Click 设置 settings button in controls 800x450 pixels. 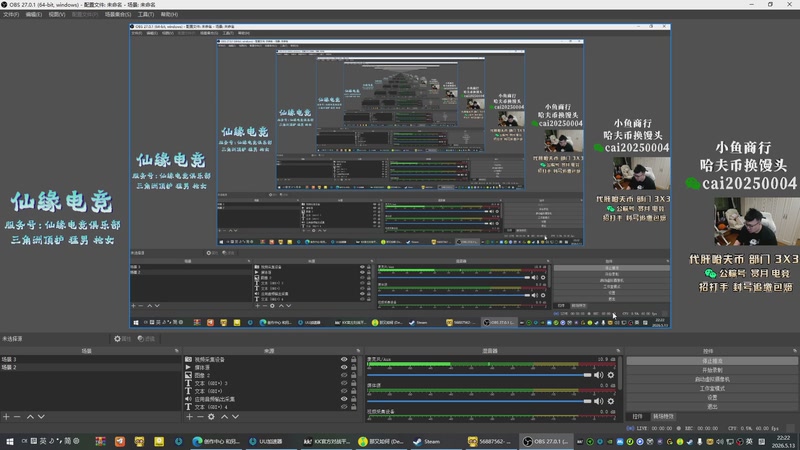[712, 397]
